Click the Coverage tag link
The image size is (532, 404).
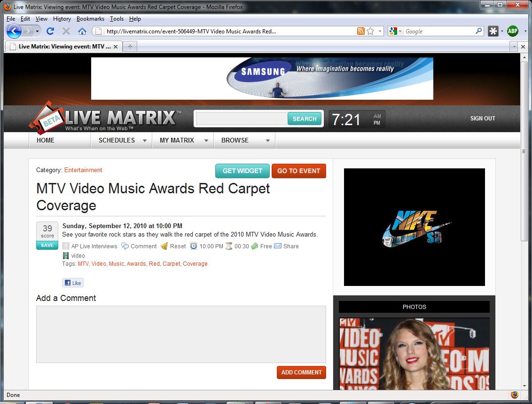pyautogui.click(x=195, y=264)
